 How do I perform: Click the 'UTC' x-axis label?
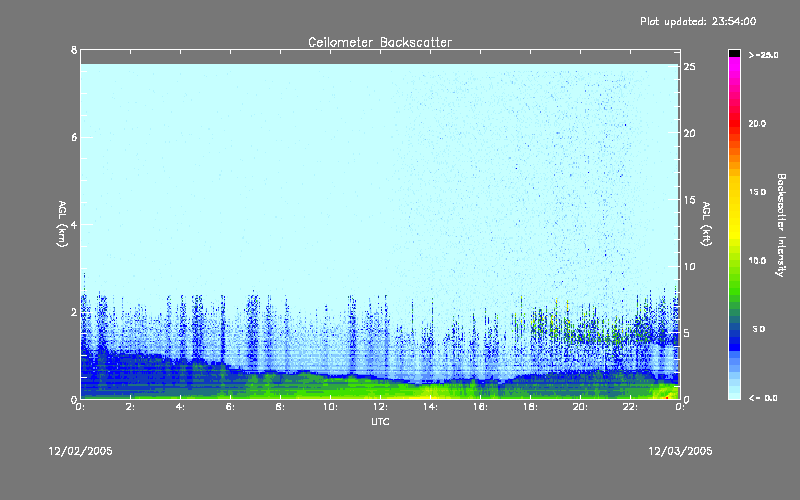click(x=380, y=421)
